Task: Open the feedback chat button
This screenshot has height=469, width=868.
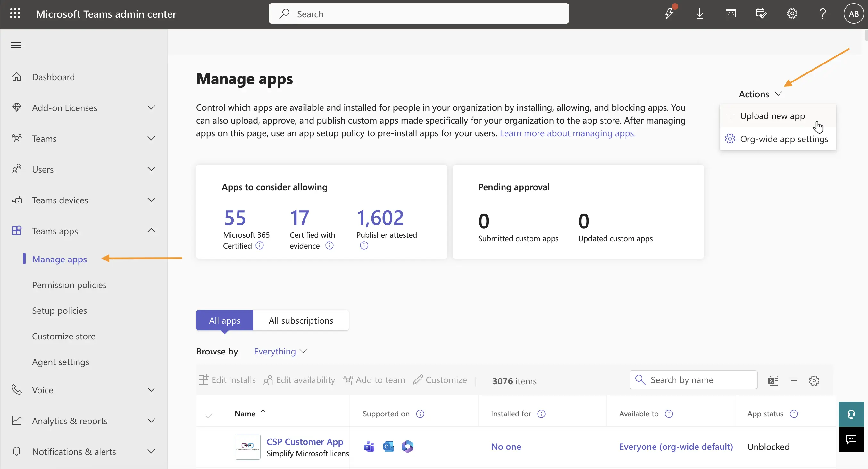Action: point(851,439)
